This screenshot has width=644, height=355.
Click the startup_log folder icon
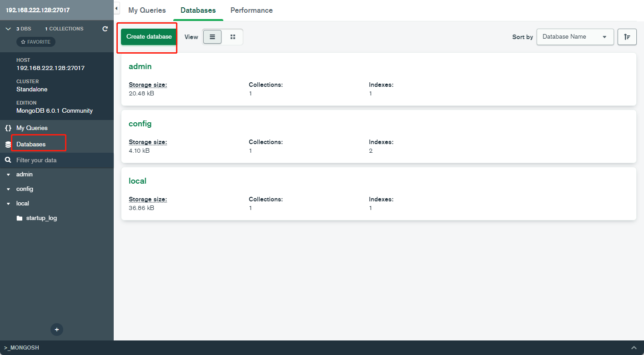[19, 218]
